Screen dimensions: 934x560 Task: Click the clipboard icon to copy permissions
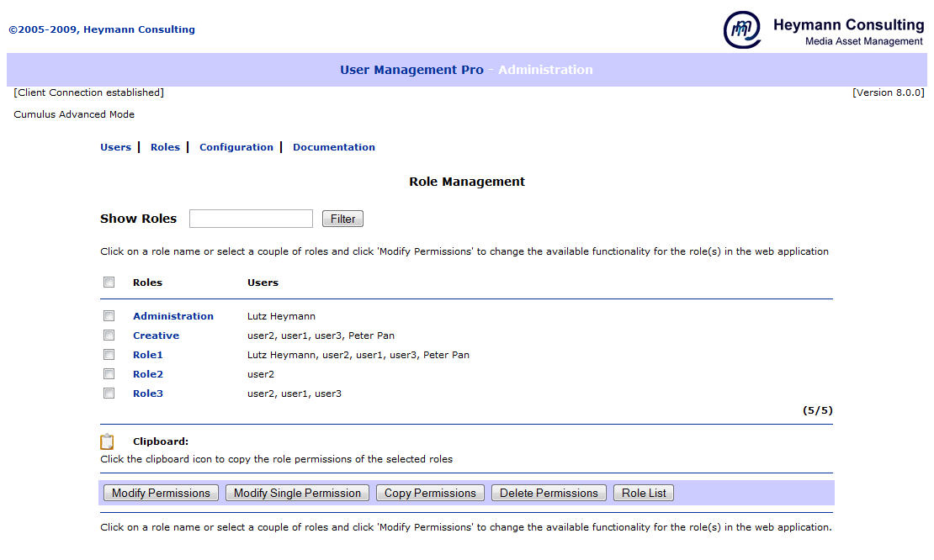point(107,441)
